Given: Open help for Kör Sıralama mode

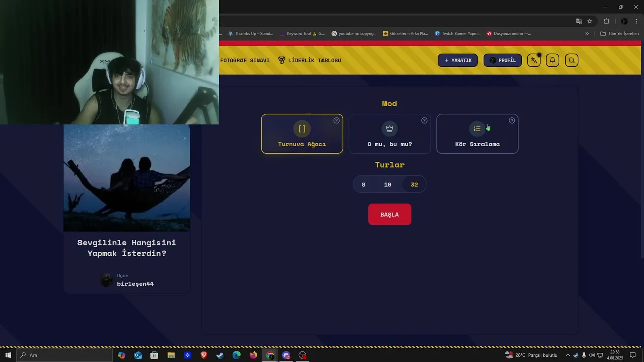Looking at the screenshot, I should coord(512,121).
